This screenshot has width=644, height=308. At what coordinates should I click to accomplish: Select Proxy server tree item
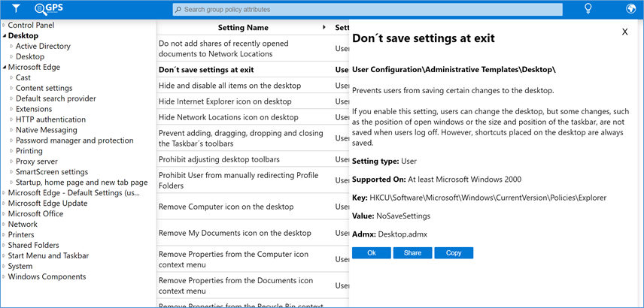tap(37, 162)
